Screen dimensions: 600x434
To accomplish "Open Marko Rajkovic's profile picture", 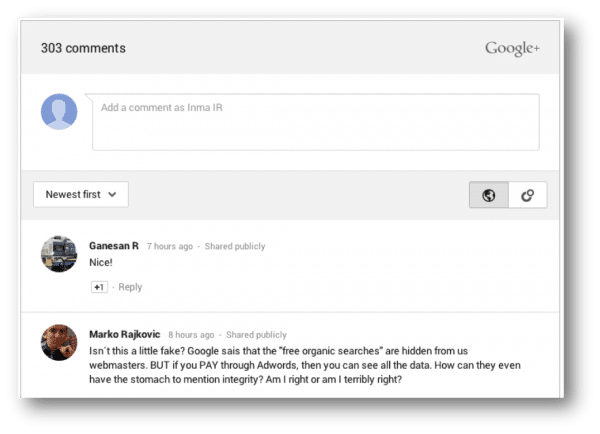I will click(59, 343).
